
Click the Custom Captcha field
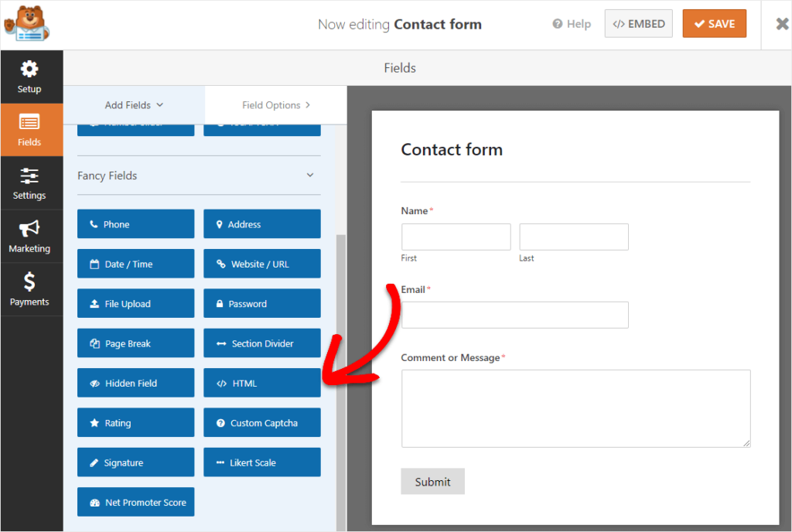(x=261, y=422)
